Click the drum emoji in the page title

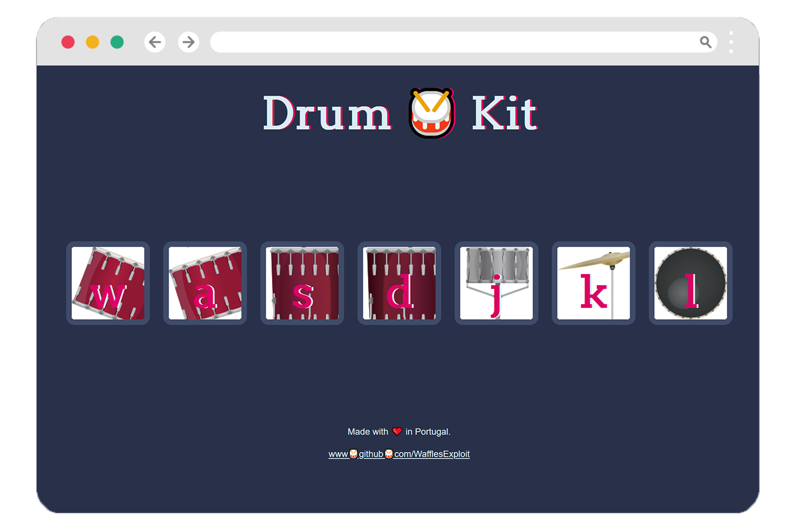[x=431, y=113]
